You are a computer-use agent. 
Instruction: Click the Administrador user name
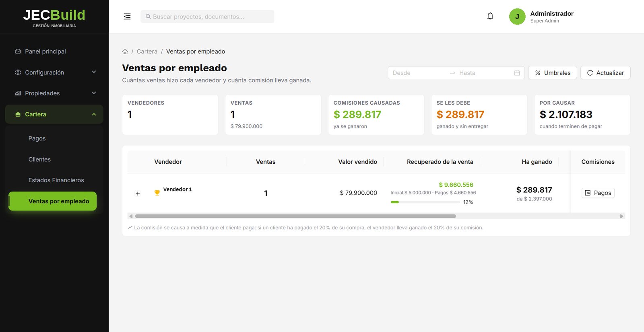coord(552,13)
